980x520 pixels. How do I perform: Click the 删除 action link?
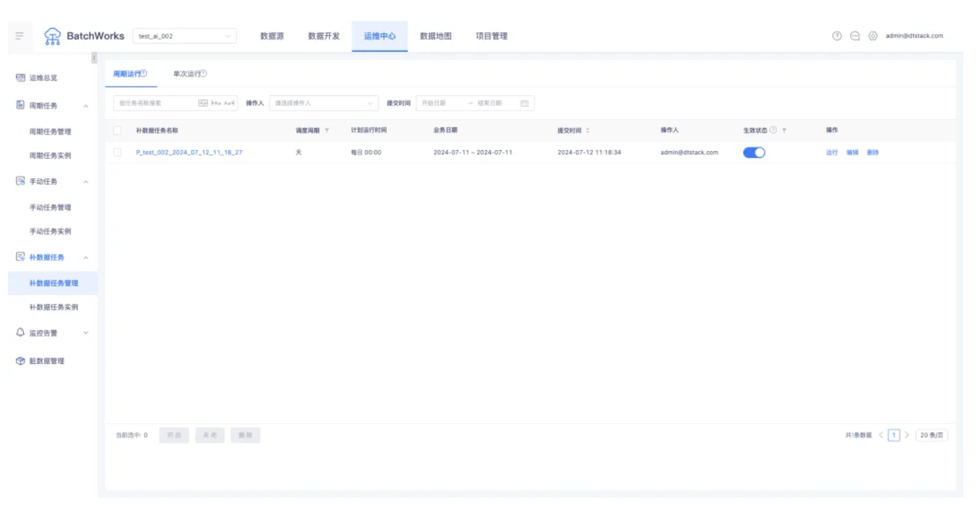(872, 152)
